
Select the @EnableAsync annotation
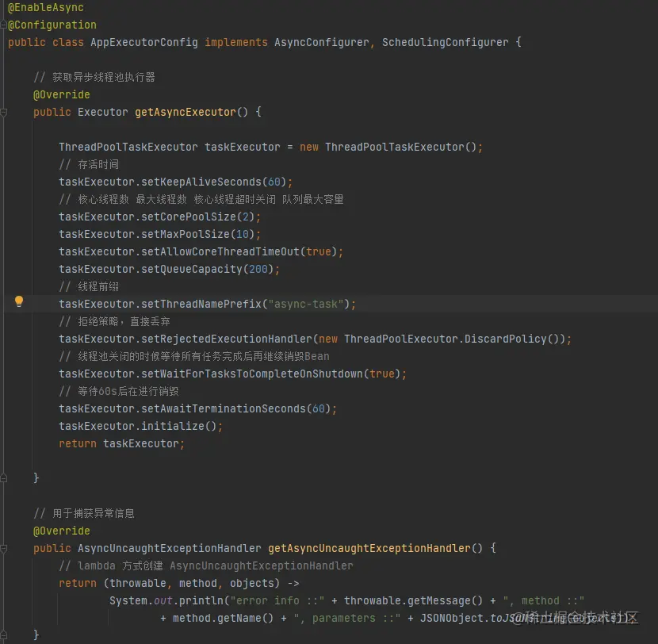click(45, 7)
